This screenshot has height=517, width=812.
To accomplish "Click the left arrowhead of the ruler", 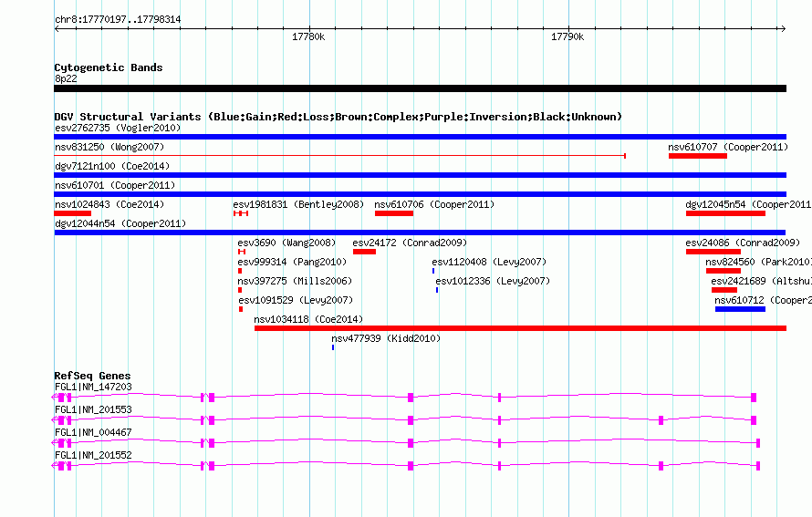I will point(57,29).
